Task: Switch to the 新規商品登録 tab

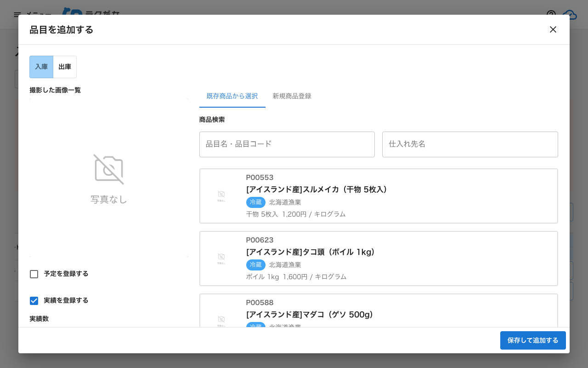Action: point(292,96)
